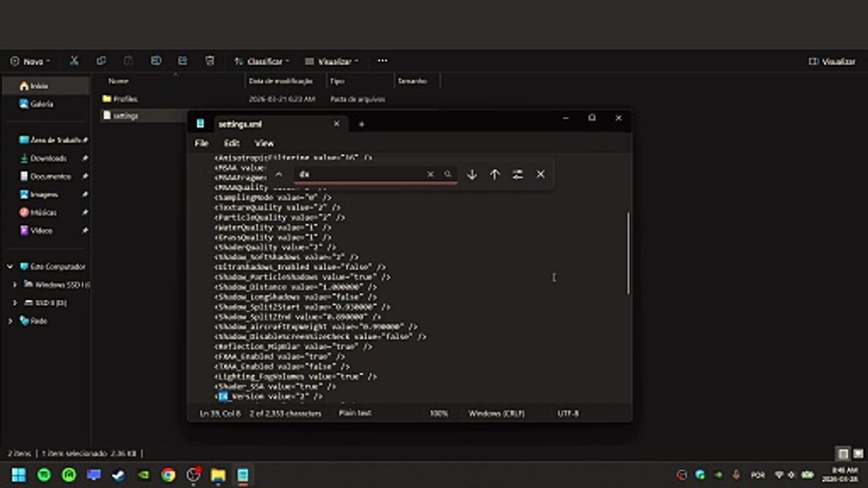This screenshot has height=488, width=868.
Task: Open the Windows Start button
Action: tap(19, 475)
